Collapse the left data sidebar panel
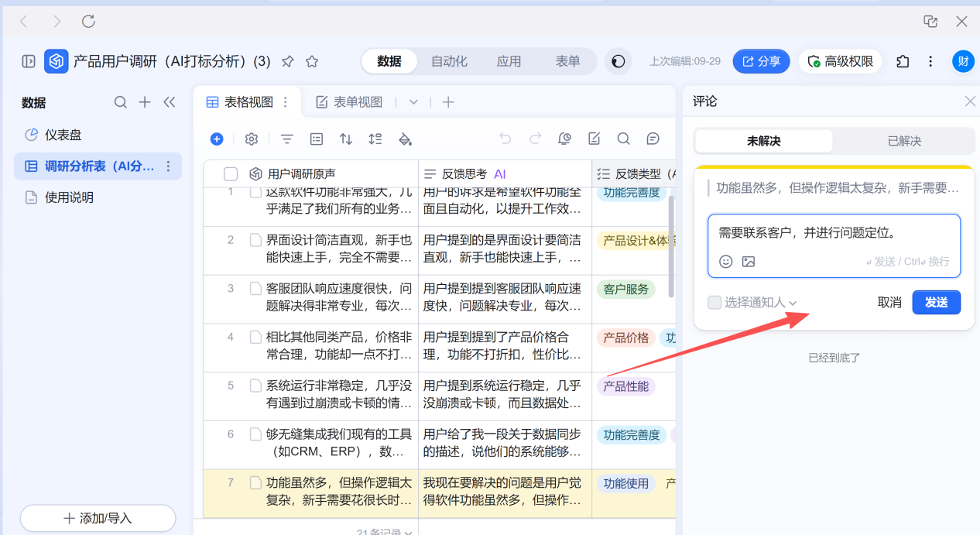Image resolution: width=980 pixels, height=535 pixels. click(170, 102)
